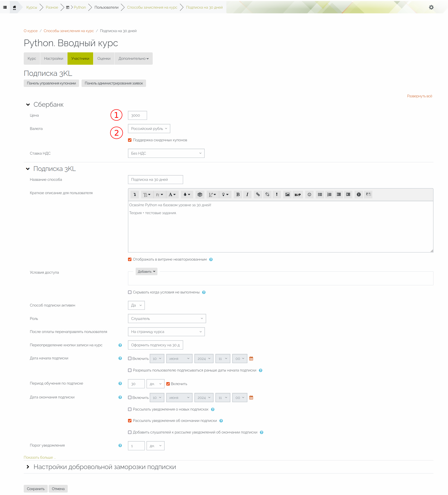The height and width of the screenshot is (495, 448).
Task: Insert an image in the editor
Action: point(287,195)
